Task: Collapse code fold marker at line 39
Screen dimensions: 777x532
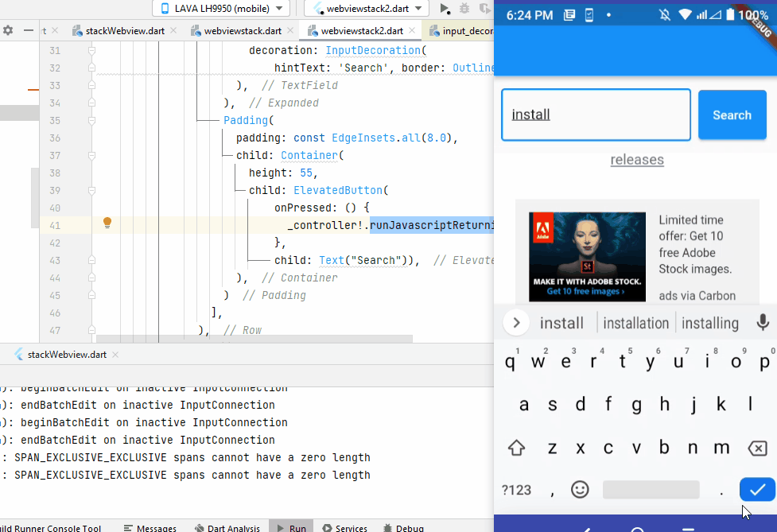Action: pyautogui.click(x=91, y=191)
